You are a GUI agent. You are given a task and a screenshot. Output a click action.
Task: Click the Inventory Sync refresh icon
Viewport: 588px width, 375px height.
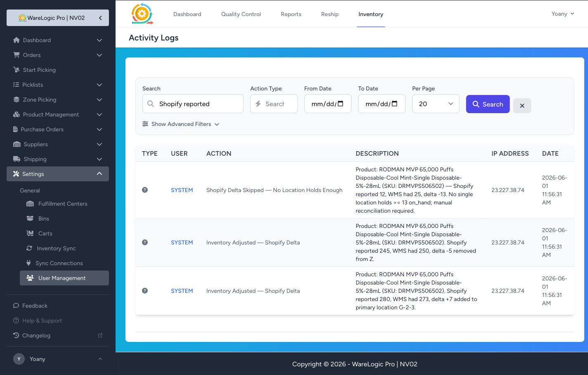[x=29, y=248]
